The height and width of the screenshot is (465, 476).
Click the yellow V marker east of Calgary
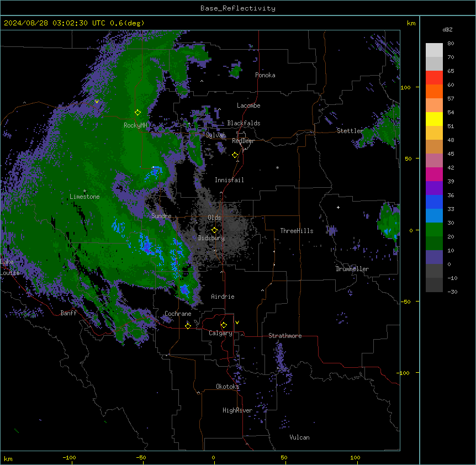pos(237,323)
